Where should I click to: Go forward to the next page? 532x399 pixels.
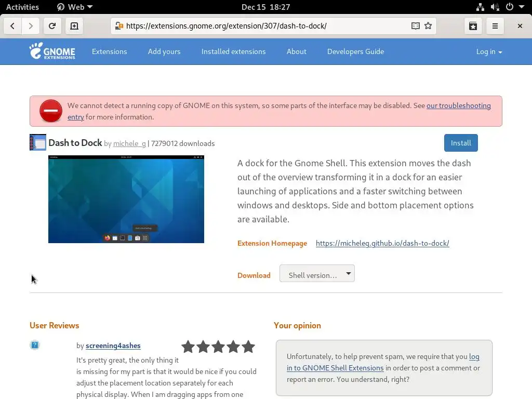click(x=31, y=26)
